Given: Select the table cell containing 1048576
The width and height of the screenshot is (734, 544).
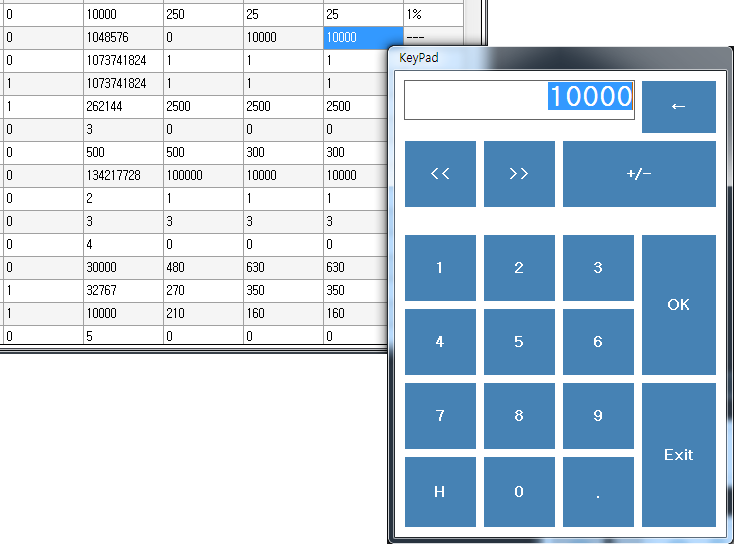Looking at the screenshot, I should coord(123,37).
